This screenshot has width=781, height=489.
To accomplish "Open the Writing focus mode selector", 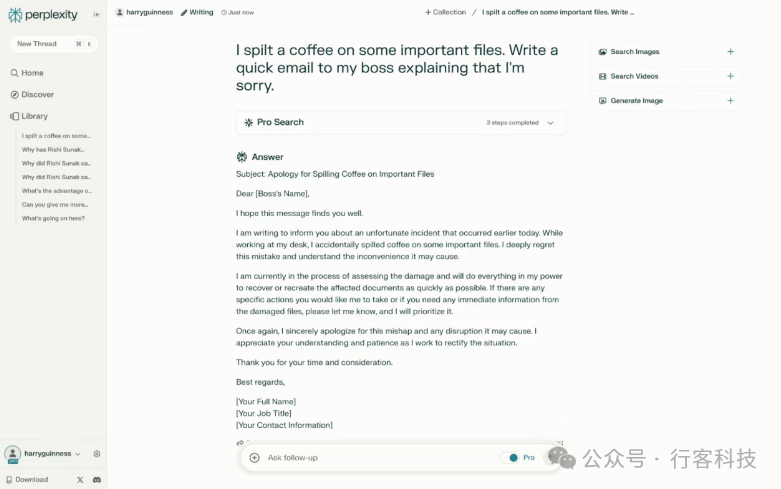I will [x=197, y=12].
